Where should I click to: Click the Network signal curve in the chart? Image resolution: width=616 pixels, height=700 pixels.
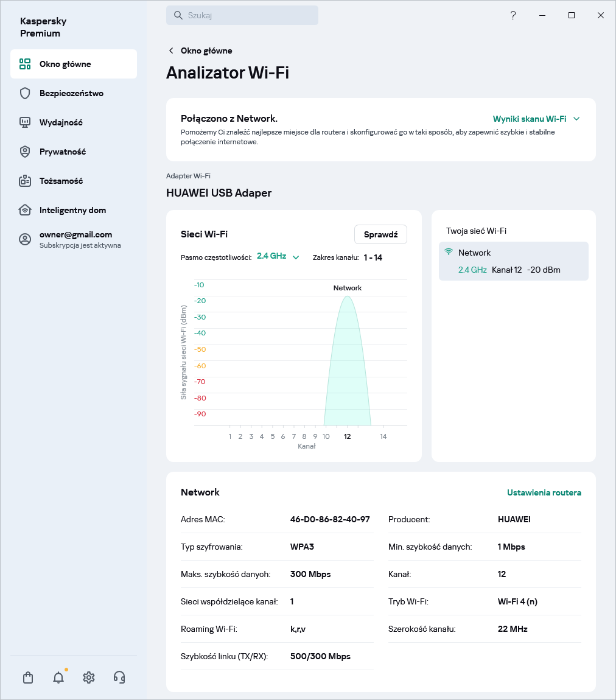347,365
